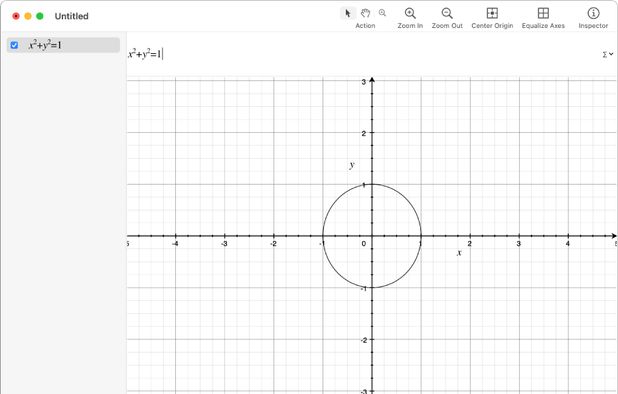Click the y-axis label letter
Image resolution: width=618 pixels, height=394 pixels.
[x=352, y=165]
